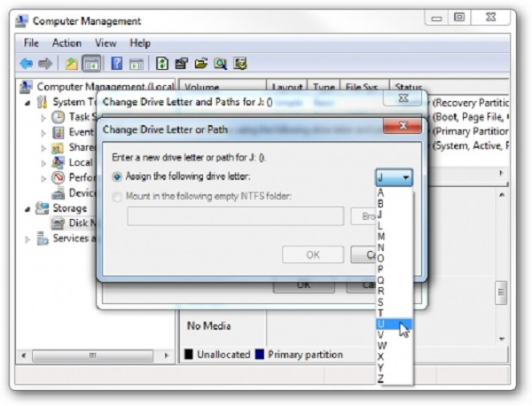This screenshot has height=406, width=532.
Task: Click the Properties toolbar icon
Action: [x=182, y=63]
